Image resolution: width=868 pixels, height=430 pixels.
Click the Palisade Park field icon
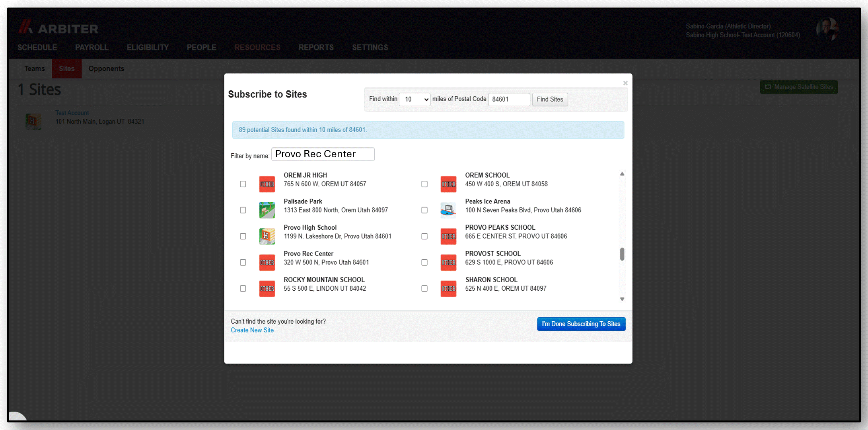pos(267,210)
